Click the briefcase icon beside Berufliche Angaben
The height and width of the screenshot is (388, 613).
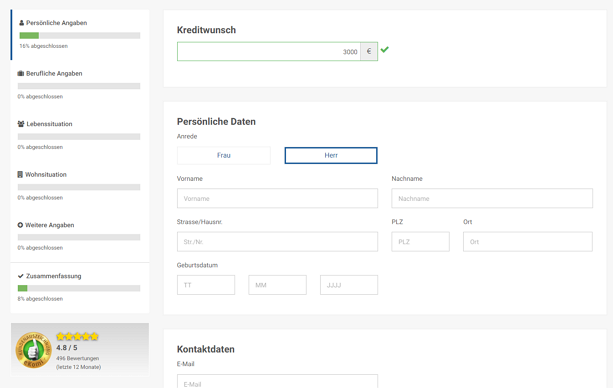[21, 74]
